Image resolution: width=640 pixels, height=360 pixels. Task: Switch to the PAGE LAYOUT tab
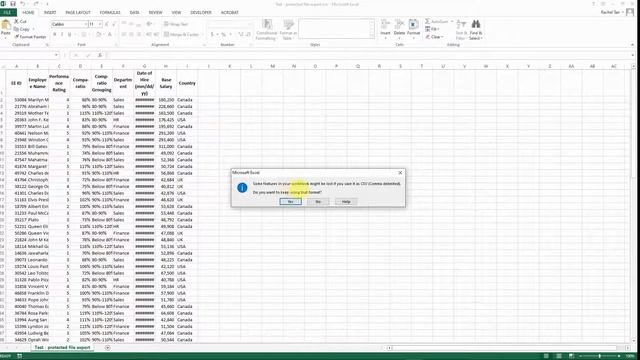78,12
